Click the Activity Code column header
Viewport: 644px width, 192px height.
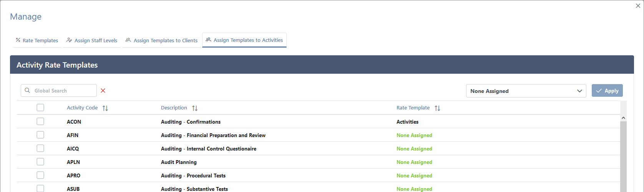point(82,108)
